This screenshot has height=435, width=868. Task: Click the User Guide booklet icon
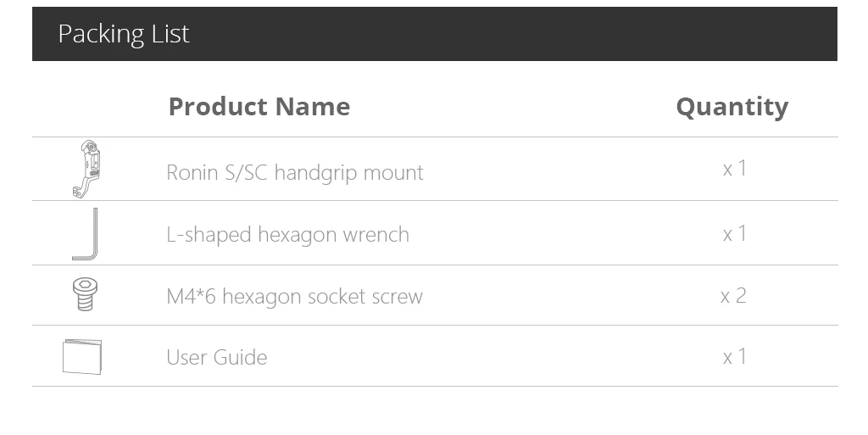[x=82, y=357]
